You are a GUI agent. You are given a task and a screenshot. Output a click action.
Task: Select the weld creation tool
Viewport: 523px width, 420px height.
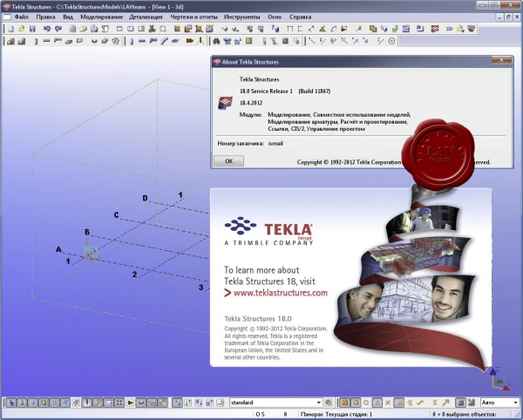click(x=200, y=41)
